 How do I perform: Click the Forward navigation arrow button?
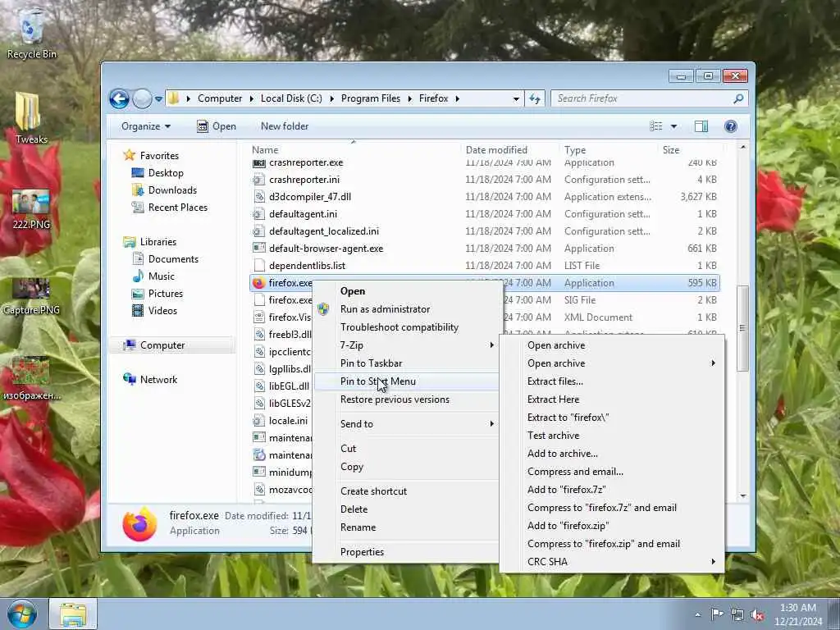141,98
